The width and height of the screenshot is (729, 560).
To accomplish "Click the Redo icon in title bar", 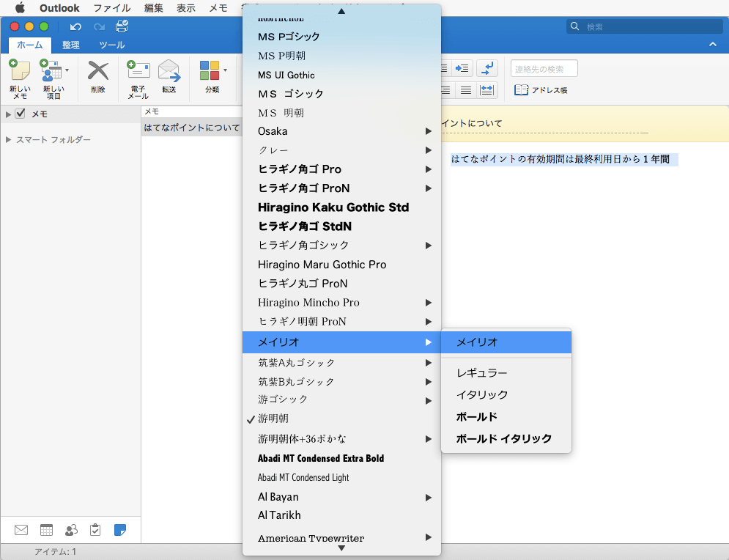I will coord(99,26).
